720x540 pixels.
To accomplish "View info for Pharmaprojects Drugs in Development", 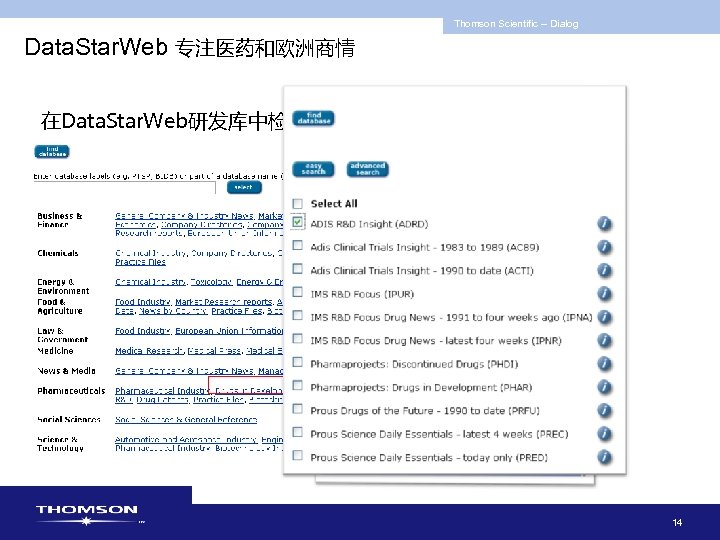I will coord(604,387).
